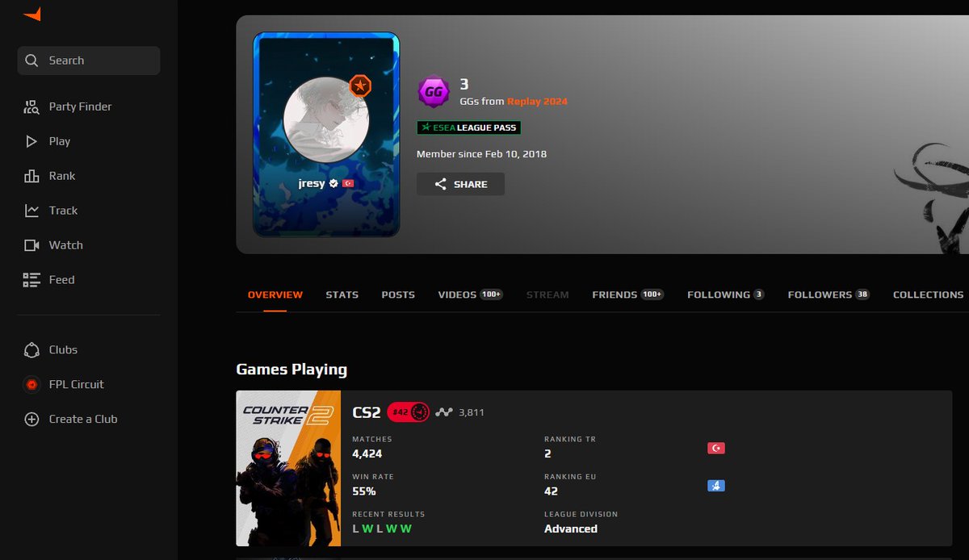Click the CS2 game title
Viewport: 969px width, 560px height.
click(367, 412)
